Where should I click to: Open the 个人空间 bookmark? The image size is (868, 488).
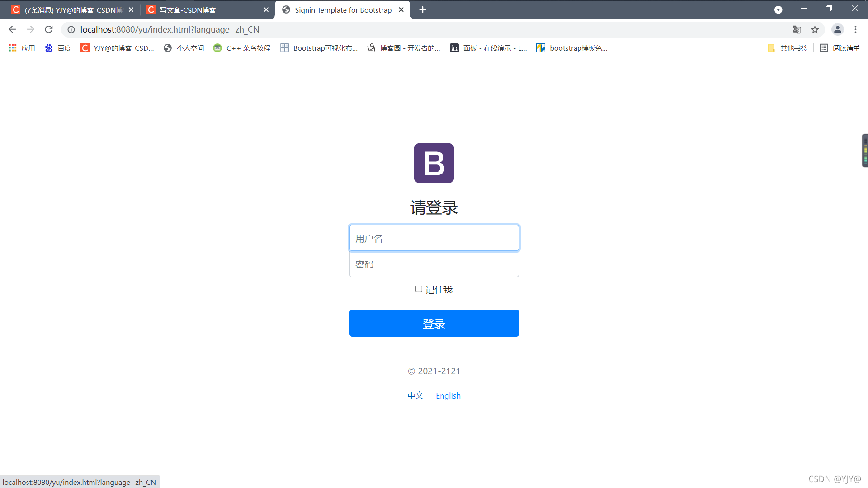[189, 48]
